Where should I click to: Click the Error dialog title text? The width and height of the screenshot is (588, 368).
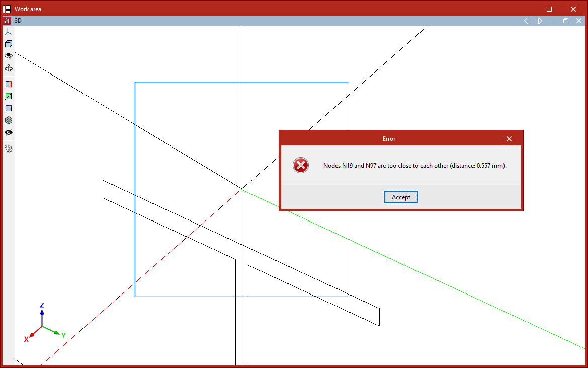tap(389, 139)
